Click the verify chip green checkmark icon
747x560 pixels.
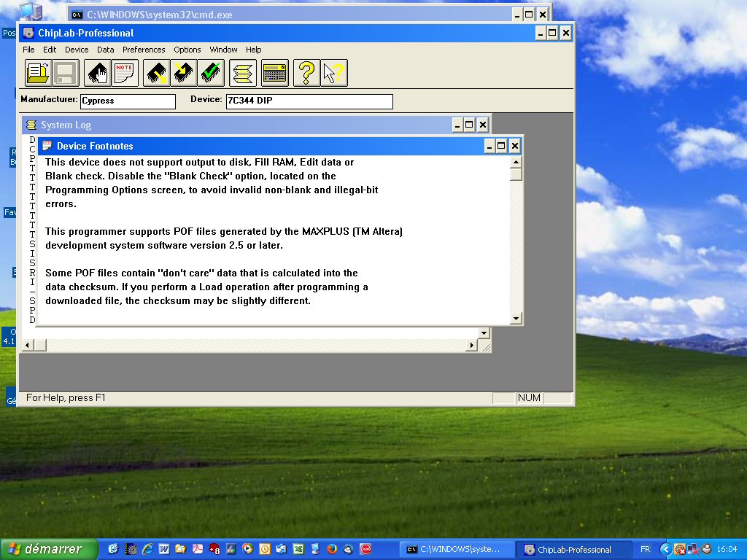(x=211, y=73)
